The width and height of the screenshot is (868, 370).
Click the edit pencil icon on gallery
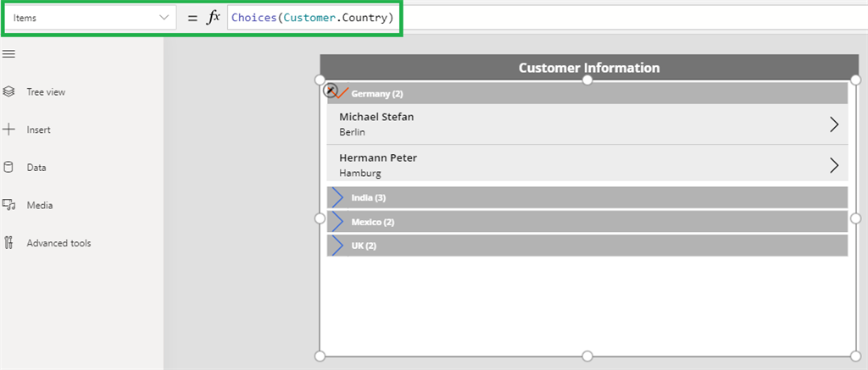(331, 90)
